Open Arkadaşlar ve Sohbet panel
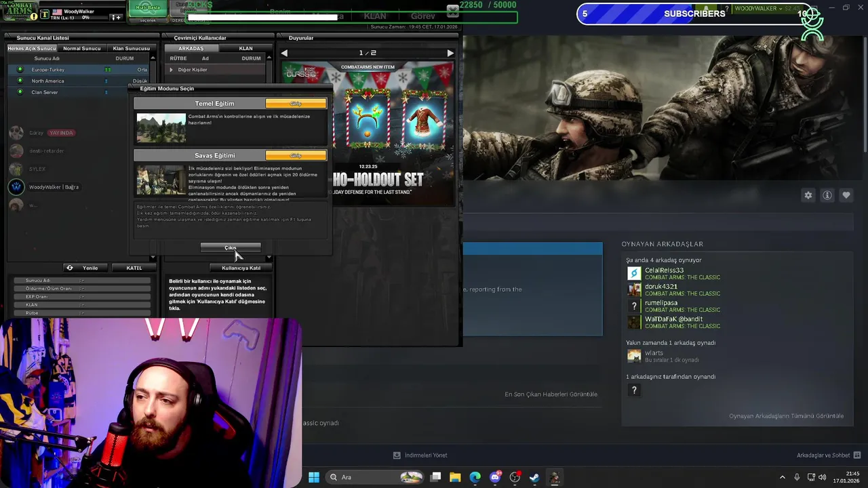 829,455
